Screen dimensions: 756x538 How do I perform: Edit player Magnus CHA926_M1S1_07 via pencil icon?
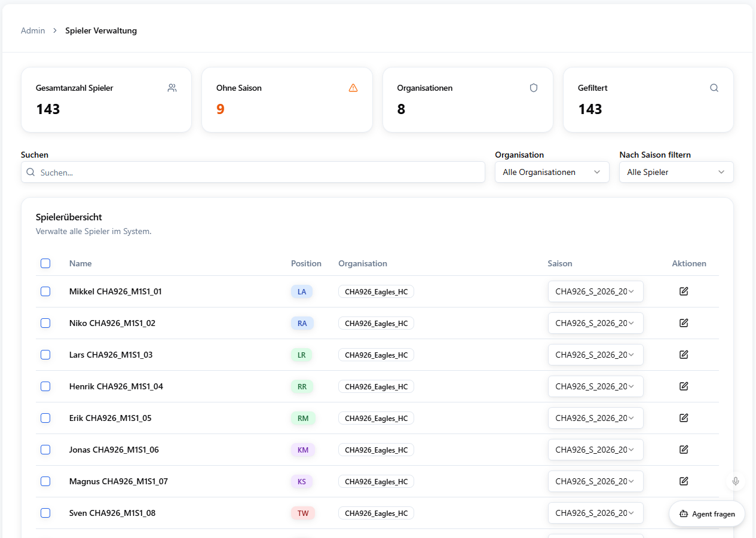click(x=684, y=481)
